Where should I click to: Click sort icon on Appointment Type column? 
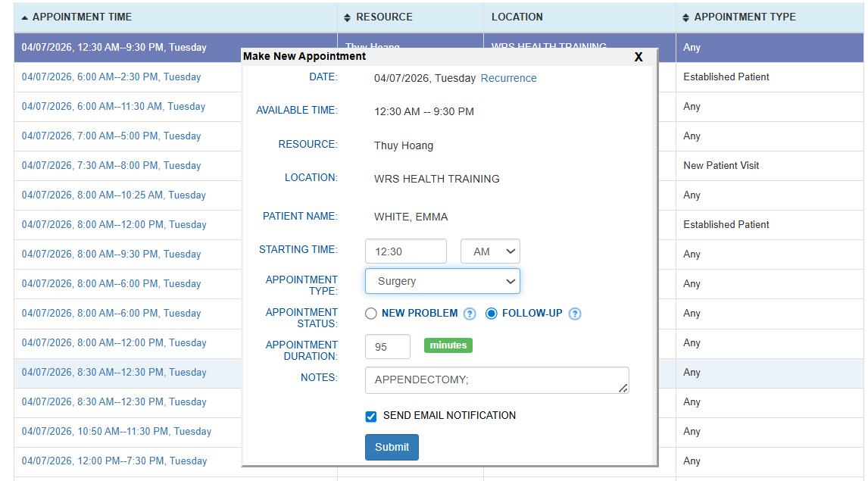coord(686,17)
